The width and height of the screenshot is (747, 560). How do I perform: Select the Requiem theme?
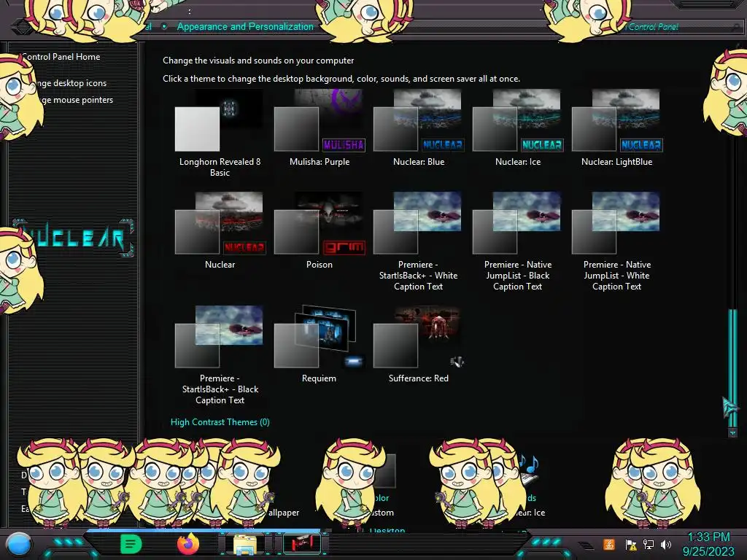320,344
